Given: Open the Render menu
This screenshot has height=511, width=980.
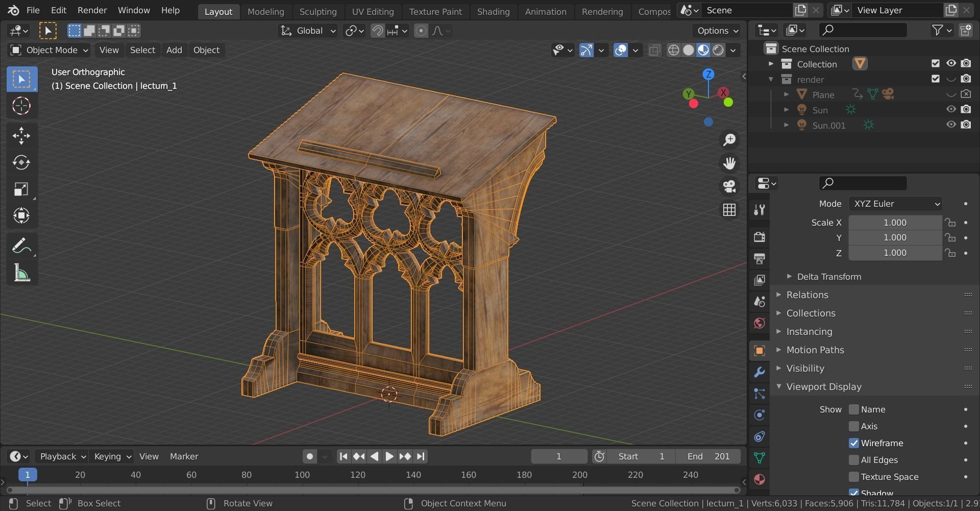Looking at the screenshot, I should click(x=92, y=10).
